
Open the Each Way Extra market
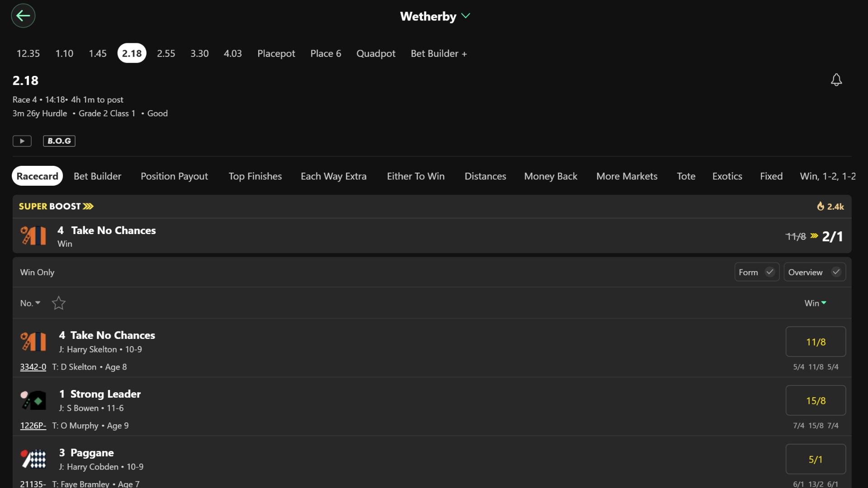334,176
